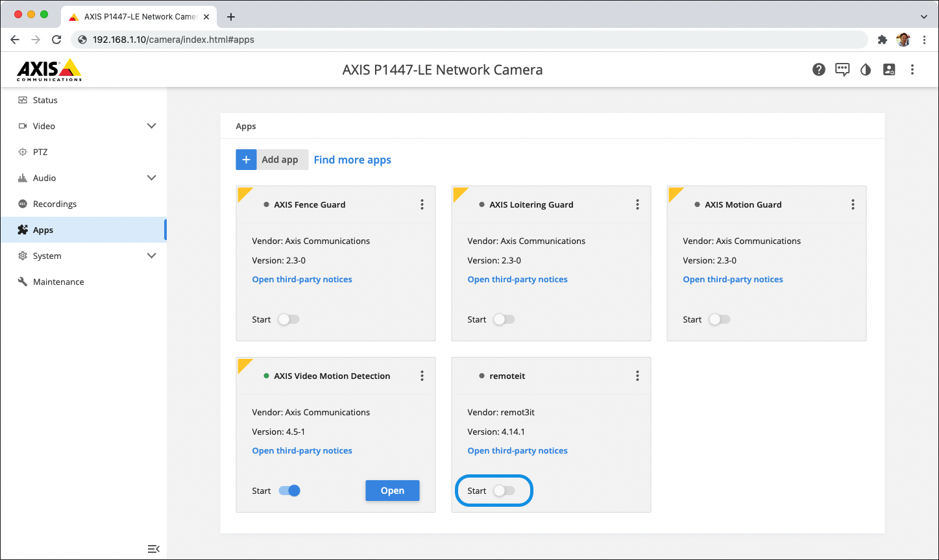The height and width of the screenshot is (560, 939).
Task: Go to Status in the sidebar
Action: coord(83,100)
